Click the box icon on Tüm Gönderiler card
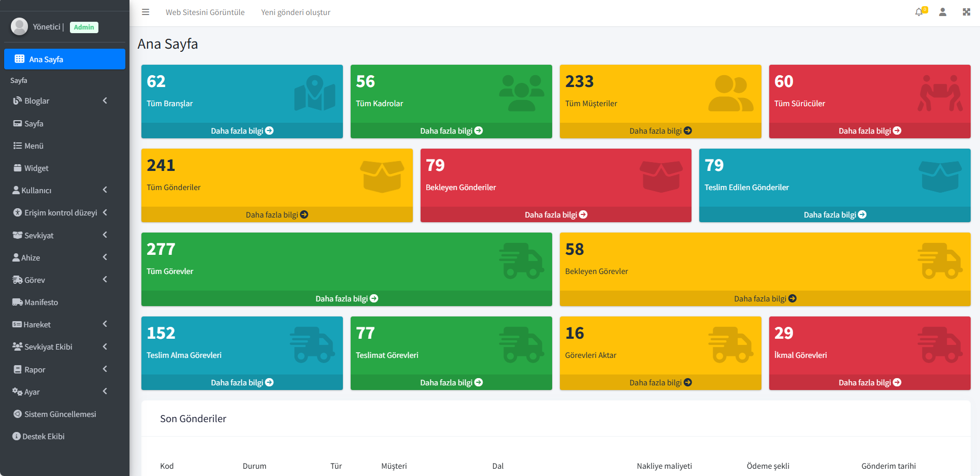 [x=382, y=176]
